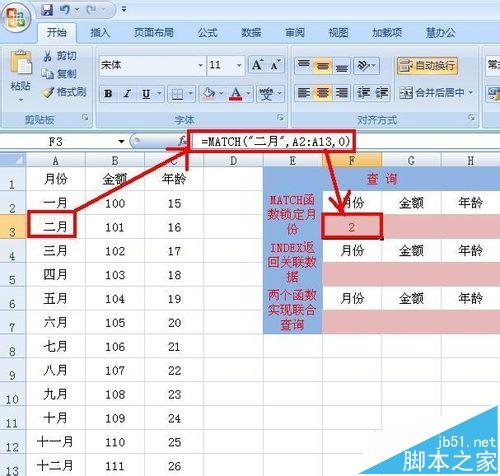Screen dimensions: 500x476
Task: Open the 视图 View tab
Action: click(x=338, y=33)
